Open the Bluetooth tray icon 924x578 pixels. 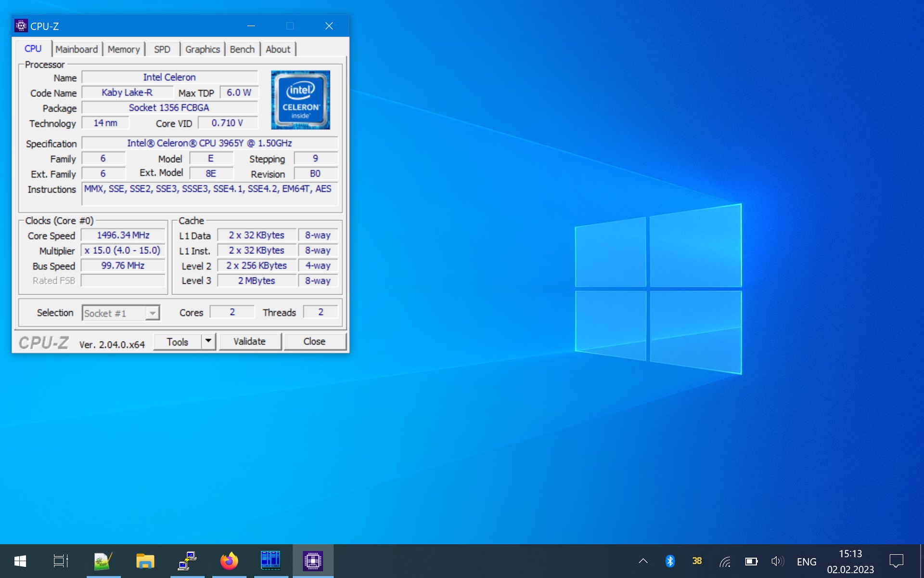tap(670, 561)
